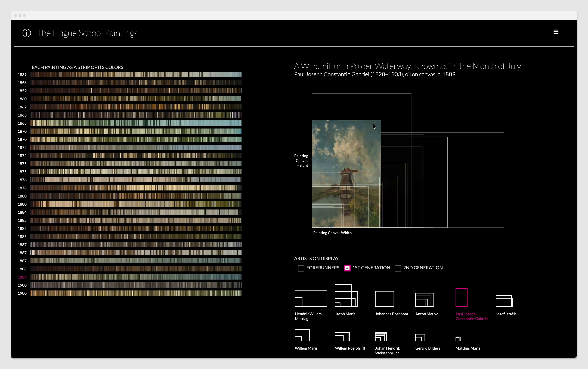Click the 1839 year label
The image size is (588, 369).
[22, 74]
